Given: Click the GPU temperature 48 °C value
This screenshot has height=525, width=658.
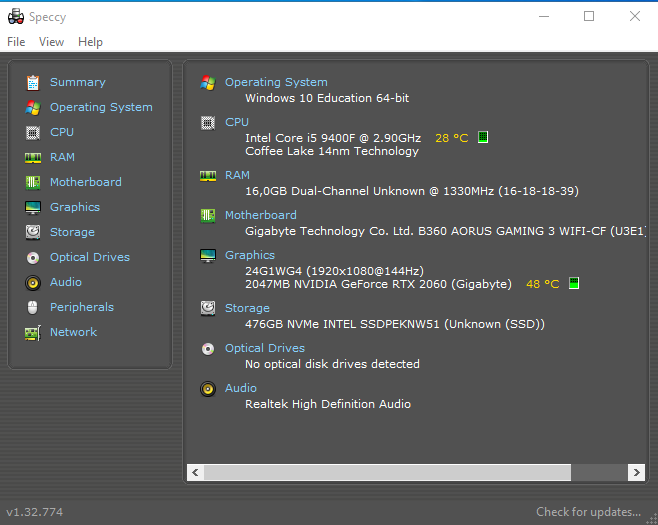Looking at the screenshot, I should pos(543,284).
